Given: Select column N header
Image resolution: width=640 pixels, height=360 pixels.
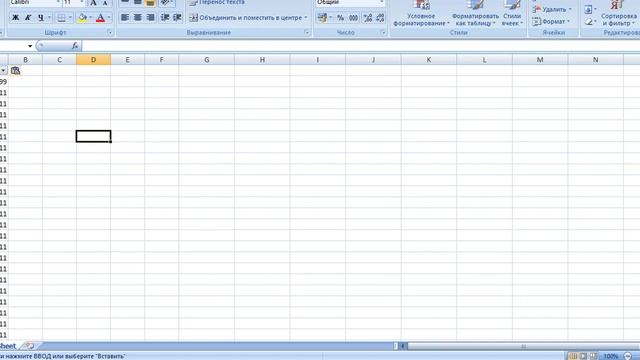Looking at the screenshot, I should pos(596,60).
